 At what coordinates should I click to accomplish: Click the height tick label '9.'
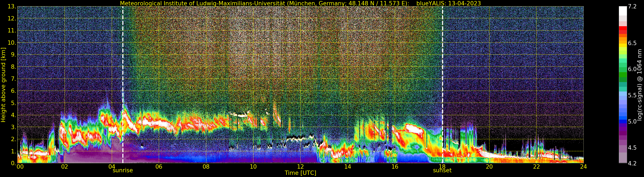(x=14, y=55)
